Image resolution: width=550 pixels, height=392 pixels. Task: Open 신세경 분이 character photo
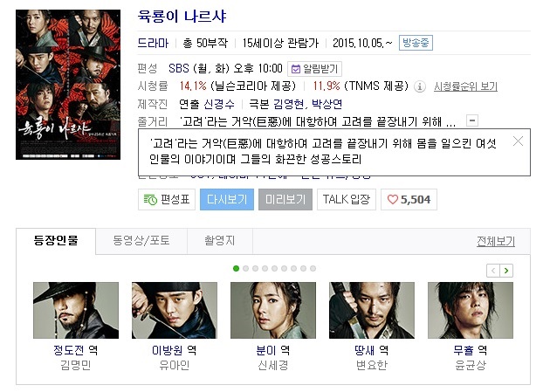(x=273, y=310)
